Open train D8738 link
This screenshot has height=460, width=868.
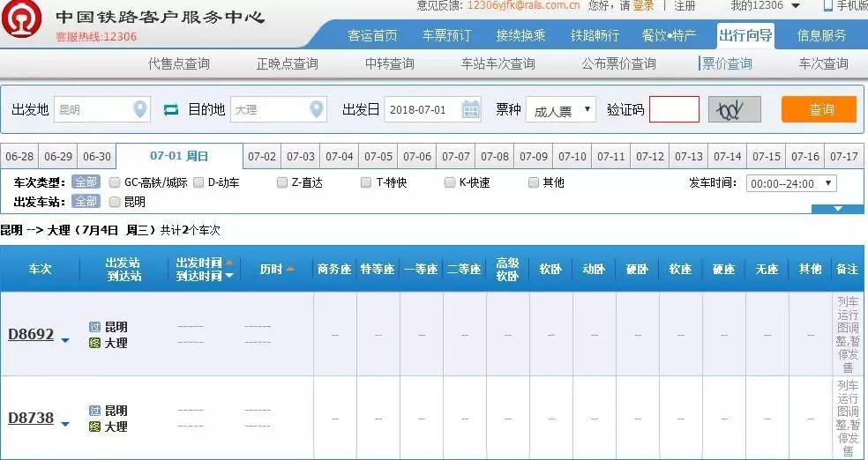point(31,419)
